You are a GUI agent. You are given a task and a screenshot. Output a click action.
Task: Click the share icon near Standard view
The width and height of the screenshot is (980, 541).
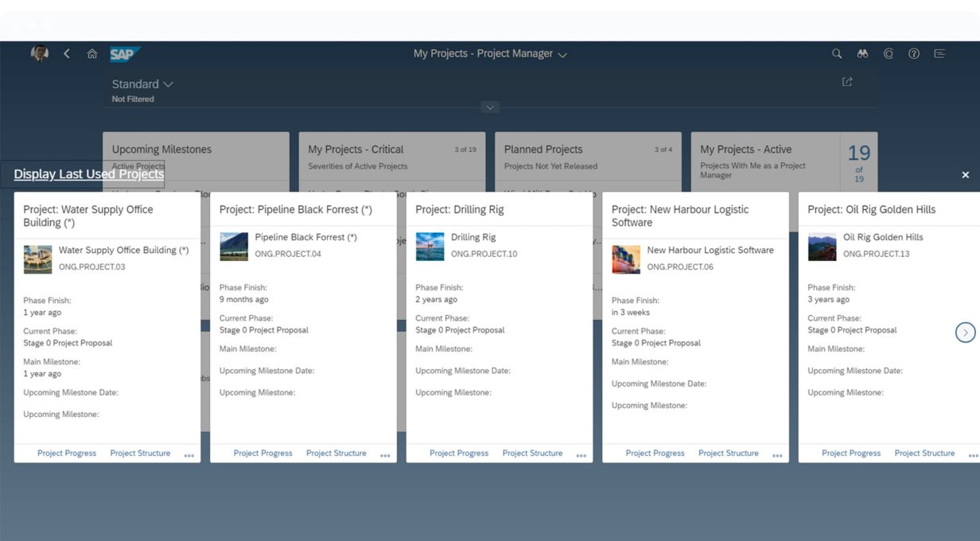click(x=847, y=82)
